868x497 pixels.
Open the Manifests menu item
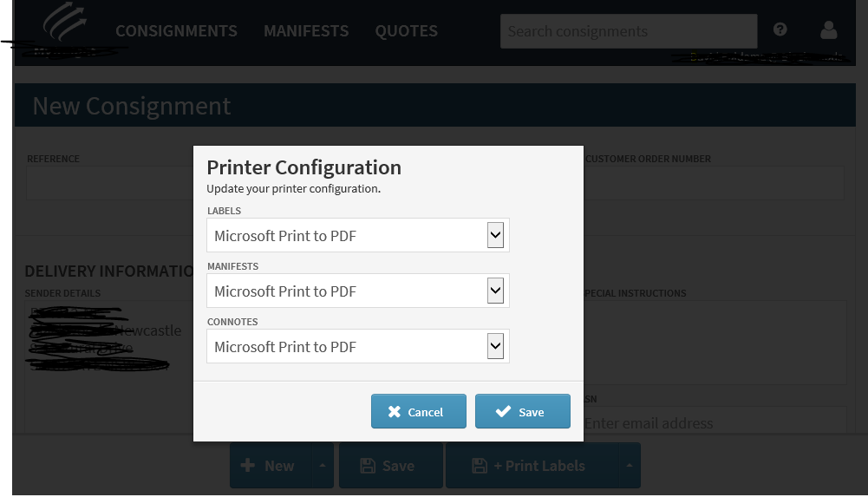[x=306, y=31]
